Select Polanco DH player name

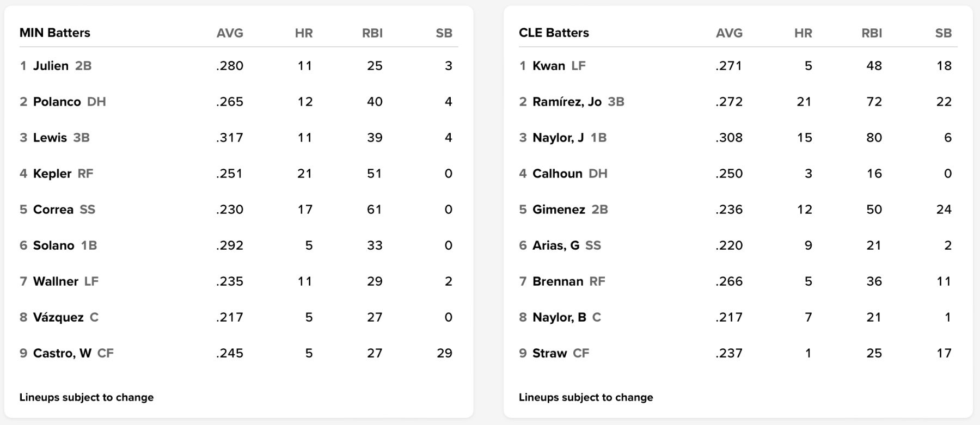pyautogui.click(x=57, y=102)
